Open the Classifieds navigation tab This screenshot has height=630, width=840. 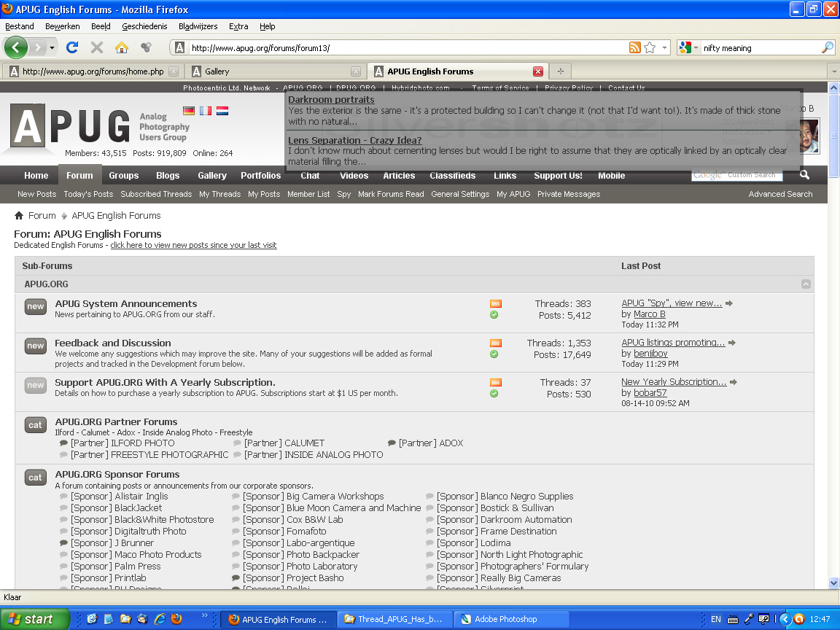click(453, 175)
